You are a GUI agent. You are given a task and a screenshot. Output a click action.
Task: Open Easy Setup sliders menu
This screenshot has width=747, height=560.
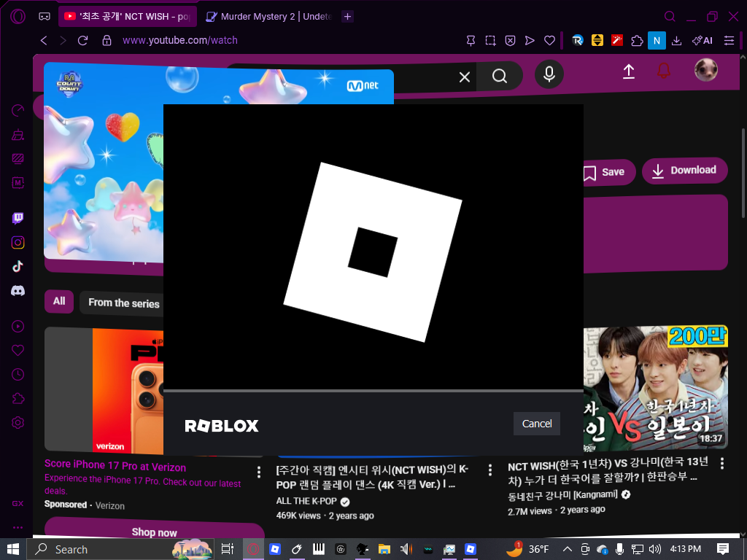point(729,41)
